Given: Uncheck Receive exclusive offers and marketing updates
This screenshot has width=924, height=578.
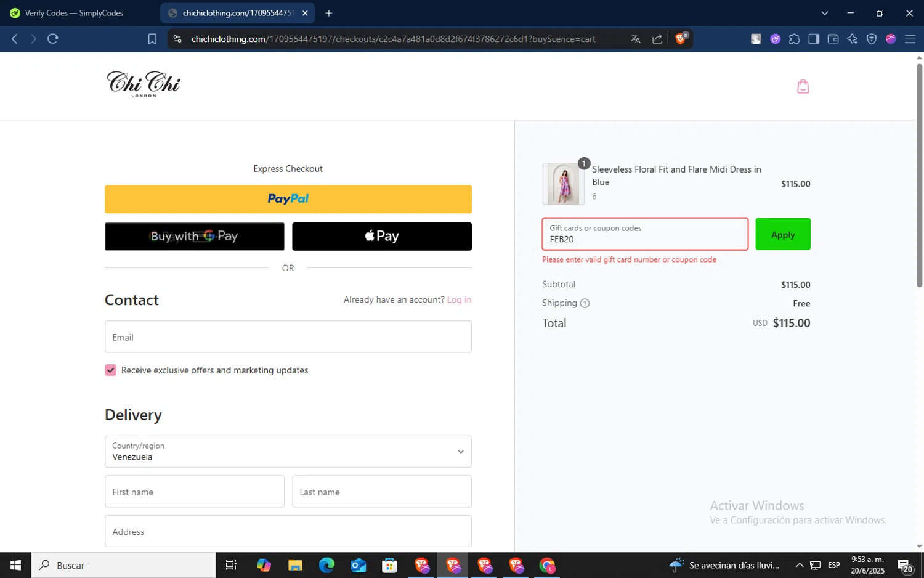Looking at the screenshot, I should coord(111,370).
